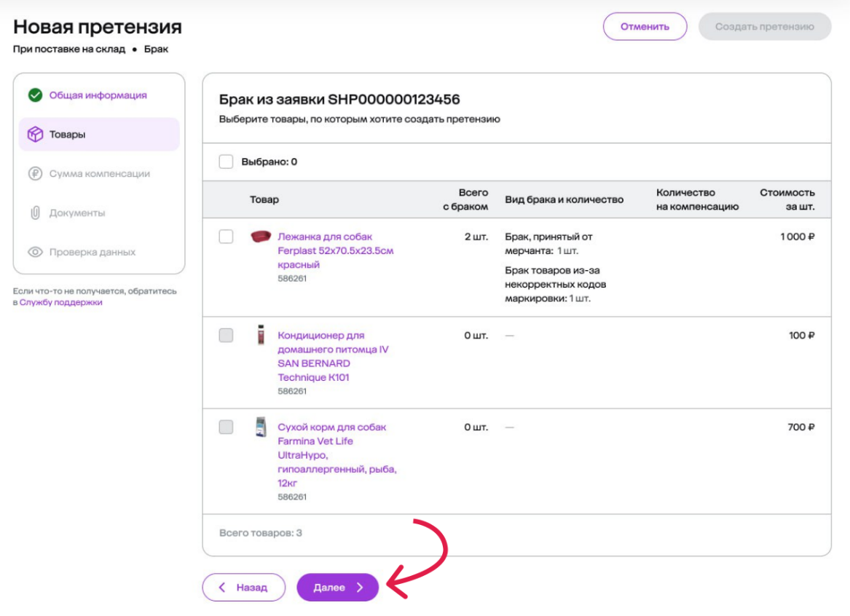This screenshot has height=616, width=850.
Task: Click the 100 ₽ price value
Action: pos(802,336)
